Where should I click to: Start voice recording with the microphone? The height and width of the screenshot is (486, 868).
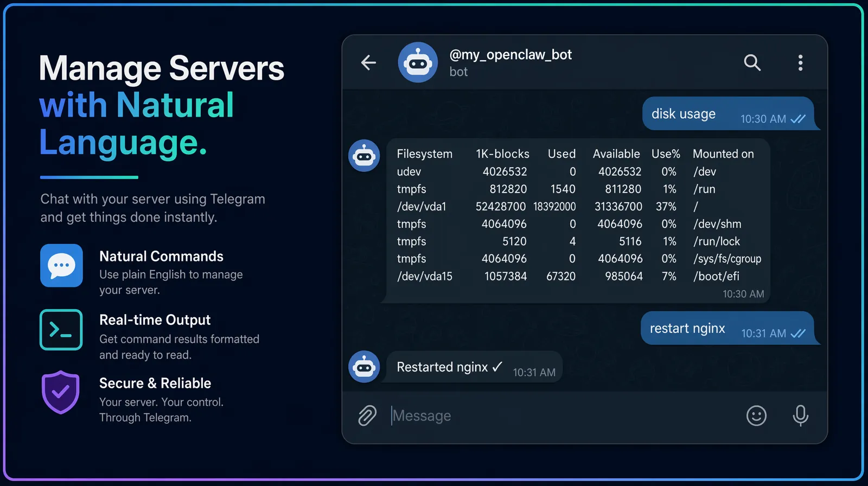tap(800, 416)
